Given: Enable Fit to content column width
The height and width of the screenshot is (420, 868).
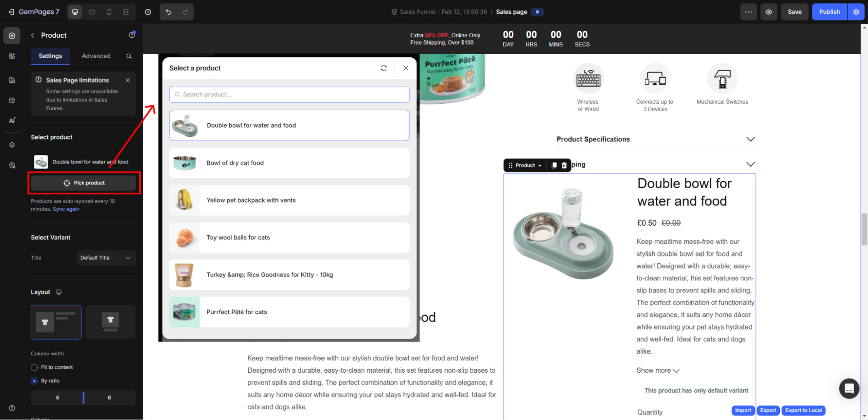Looking at the screenshot, I should point(34,367).
